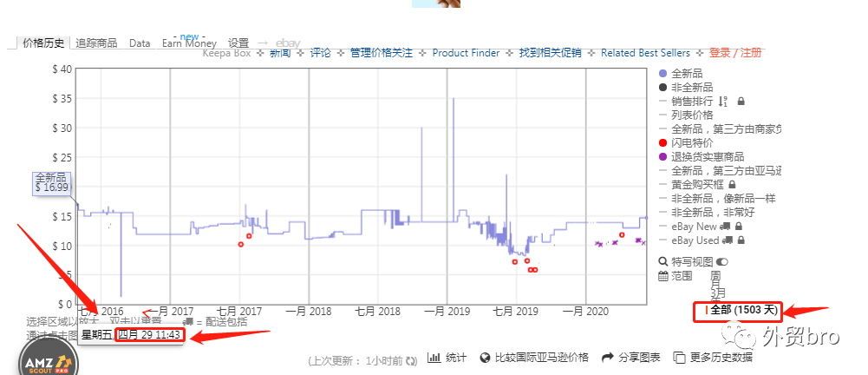Screen dimensions: 868x375
Task: Toggle the 特写视图 close-up view switch
Action: coord(722,261)
